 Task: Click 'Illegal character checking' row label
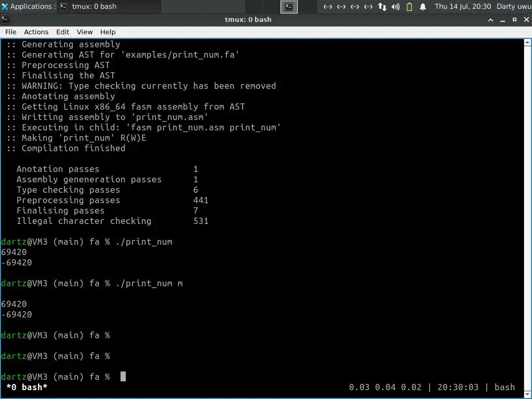[x=84, y=221]
